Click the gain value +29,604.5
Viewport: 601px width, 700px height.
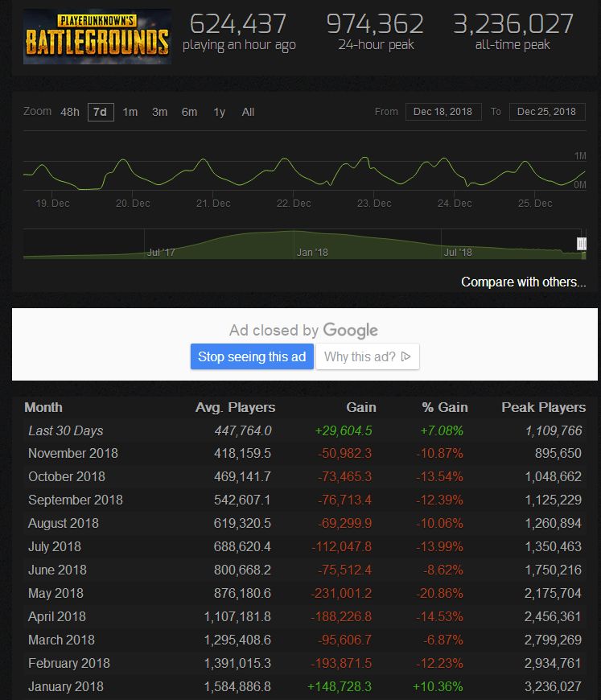tap(344, 430)
